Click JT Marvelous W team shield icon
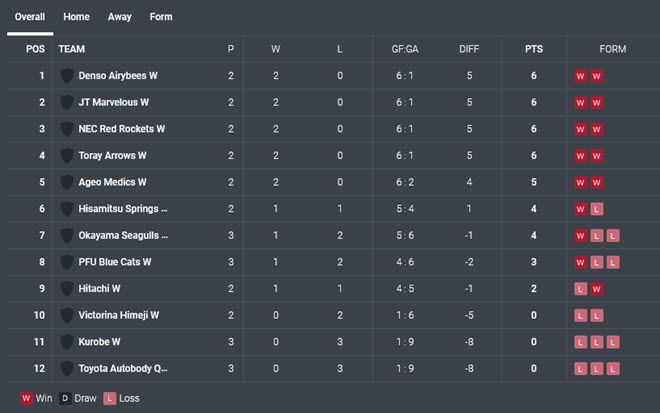660x413 pixels. (x=67, y=103)
